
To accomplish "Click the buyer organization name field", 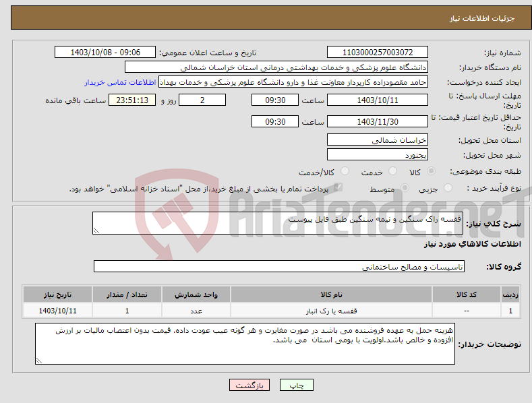I will tap(276, 67).
